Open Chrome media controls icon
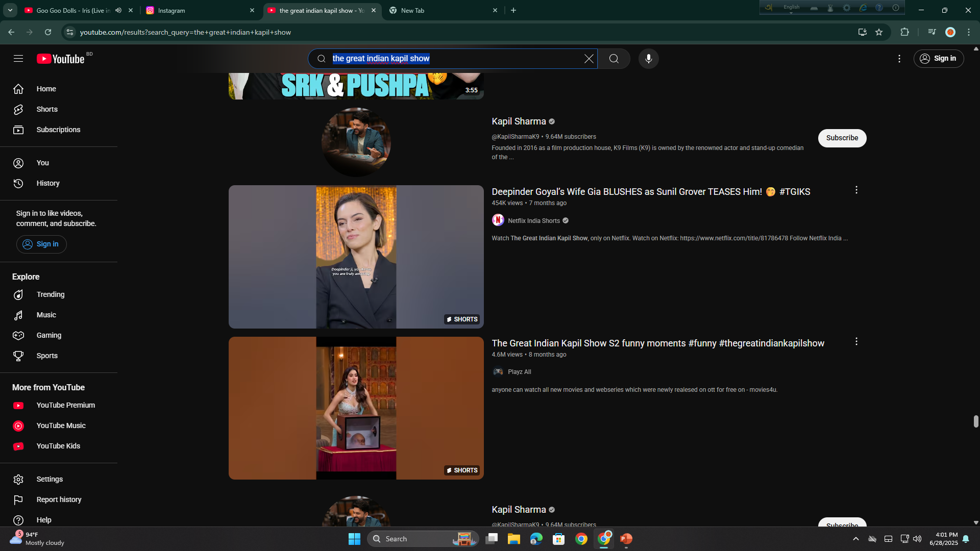 click(932, 32)
